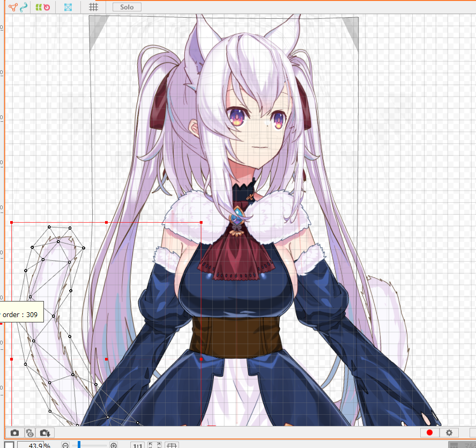Click the zoom in plus control
The width and height of the screenshot is (476, 448).
pos(114,445)
